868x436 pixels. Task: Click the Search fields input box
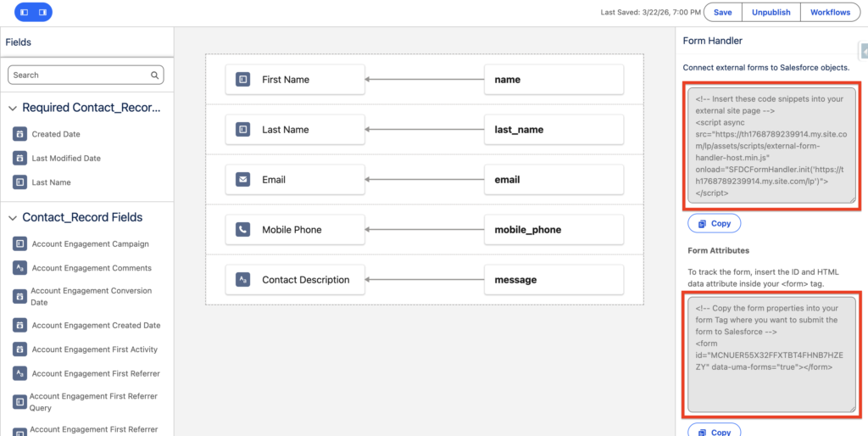pyautogui.click(x=81, y=75)
